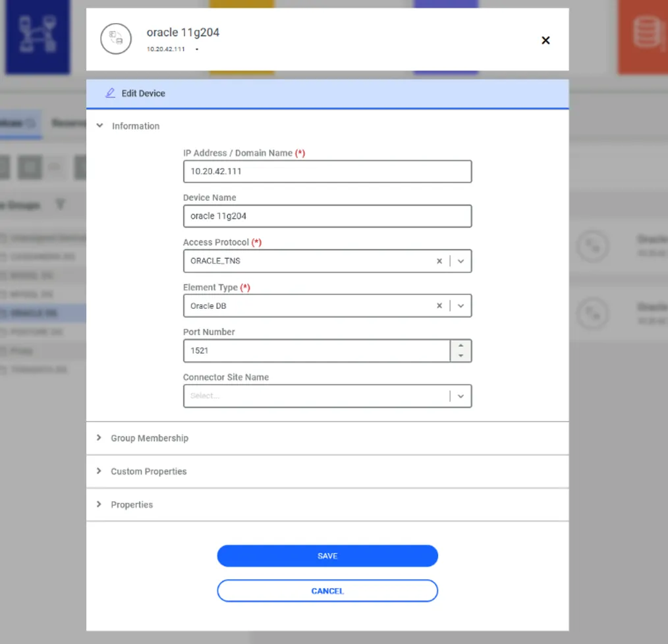Expand the Properties section

tap(327, 504)
